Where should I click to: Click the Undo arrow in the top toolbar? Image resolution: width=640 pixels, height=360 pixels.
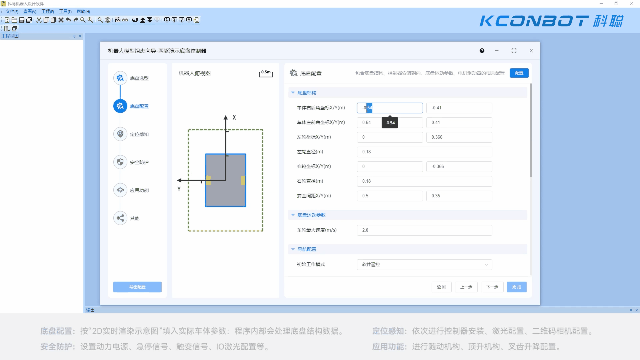point(68,20)
